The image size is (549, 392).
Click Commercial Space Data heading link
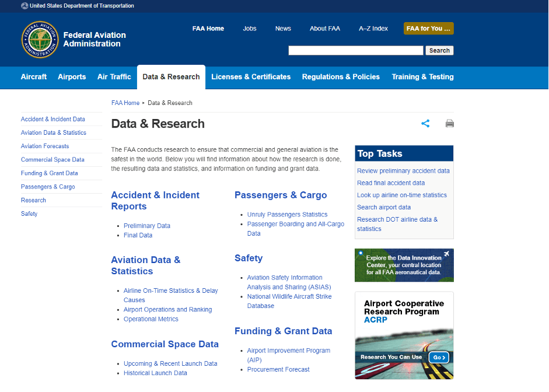(x=165, y=344)
